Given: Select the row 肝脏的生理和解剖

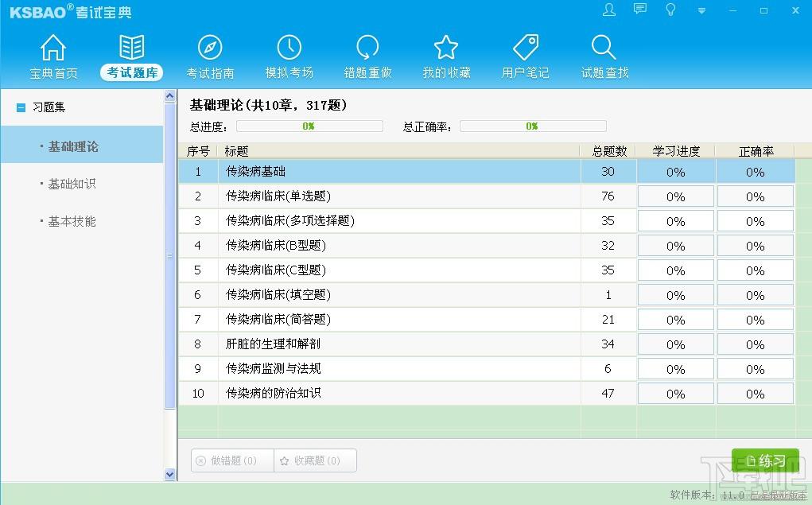Looking at the screenshot, I should point(487,344).
